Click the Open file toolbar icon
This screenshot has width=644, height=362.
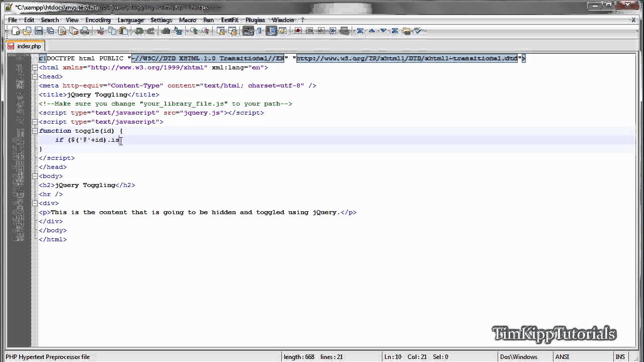pos(27,31)
